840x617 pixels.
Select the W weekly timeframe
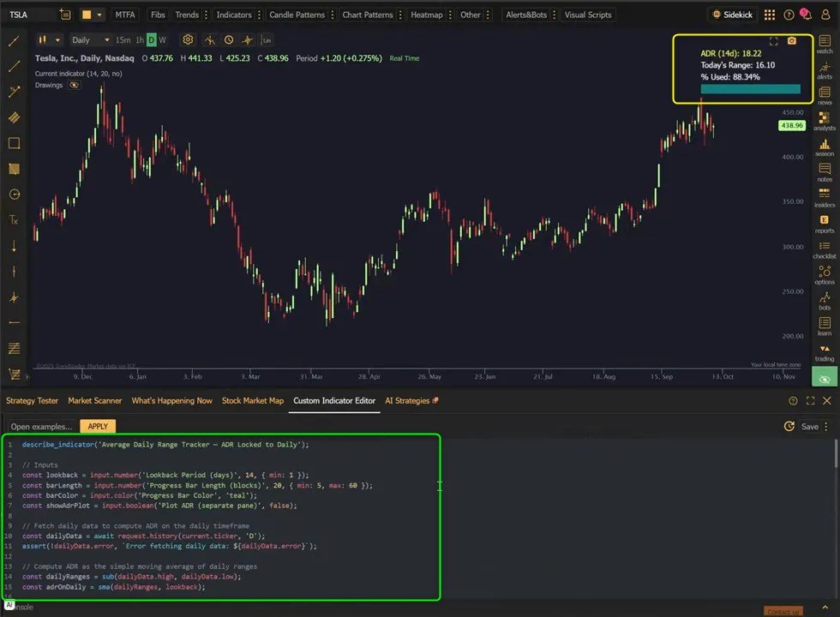pos(162,40)
